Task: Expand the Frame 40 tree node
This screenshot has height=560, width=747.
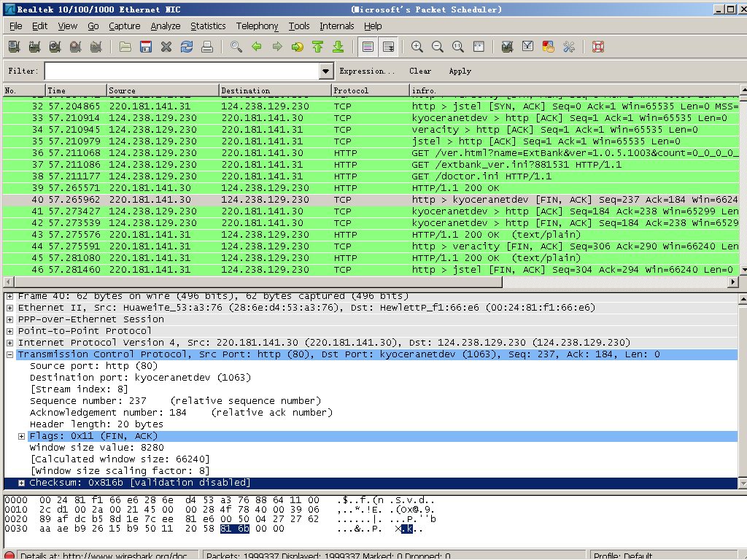Action: coord(9,296)
